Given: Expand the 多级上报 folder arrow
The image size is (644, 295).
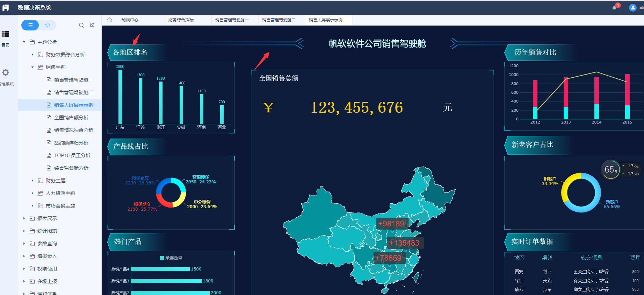Looking at the screenshot, I should [24, 281].
